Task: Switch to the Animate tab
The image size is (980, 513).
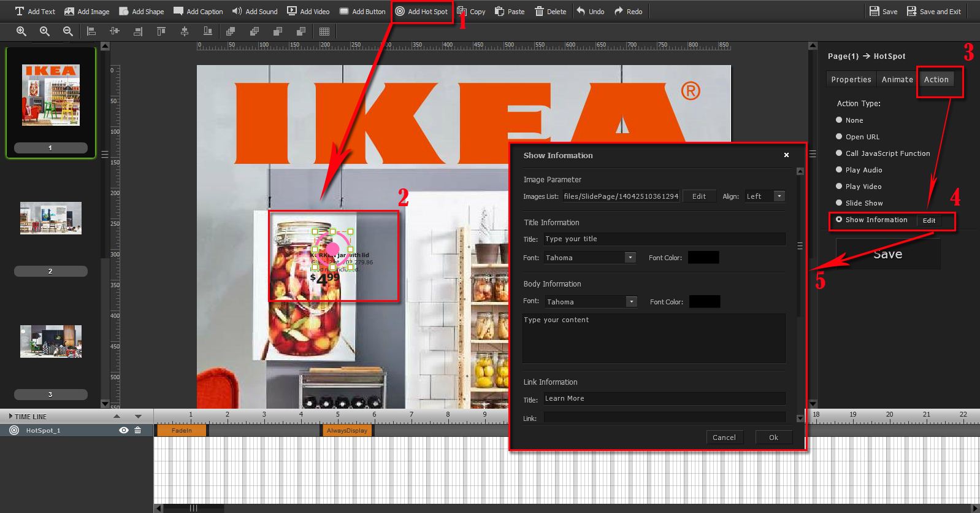Action: pyautogui.click(x=897, y=79)
